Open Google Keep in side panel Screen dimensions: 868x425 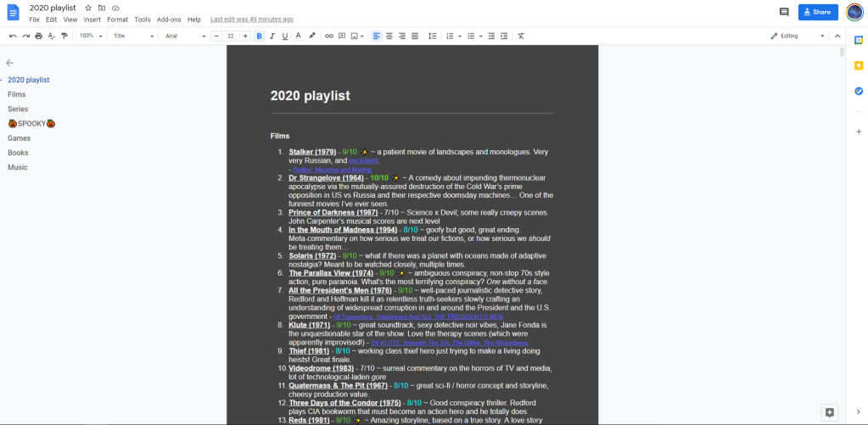click(x=858, y=65)
